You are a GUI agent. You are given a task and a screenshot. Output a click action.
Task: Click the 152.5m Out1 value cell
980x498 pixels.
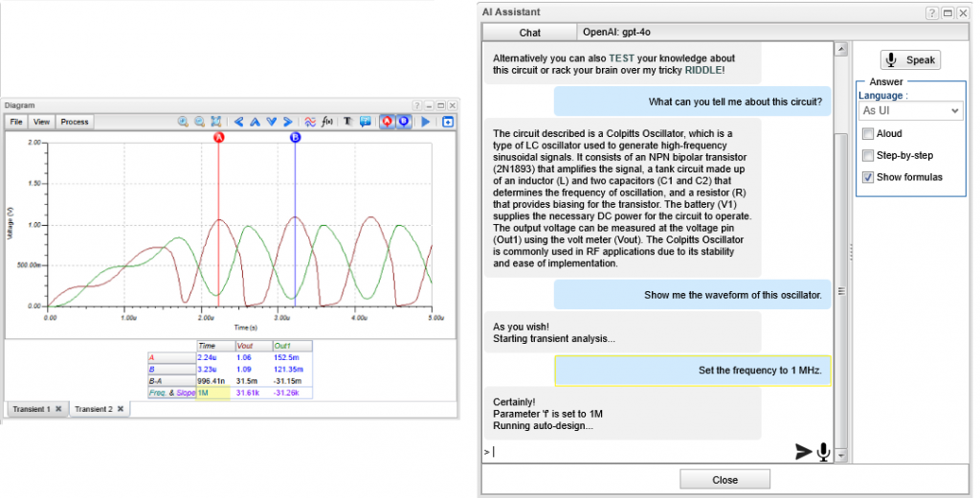click(292, 357)
